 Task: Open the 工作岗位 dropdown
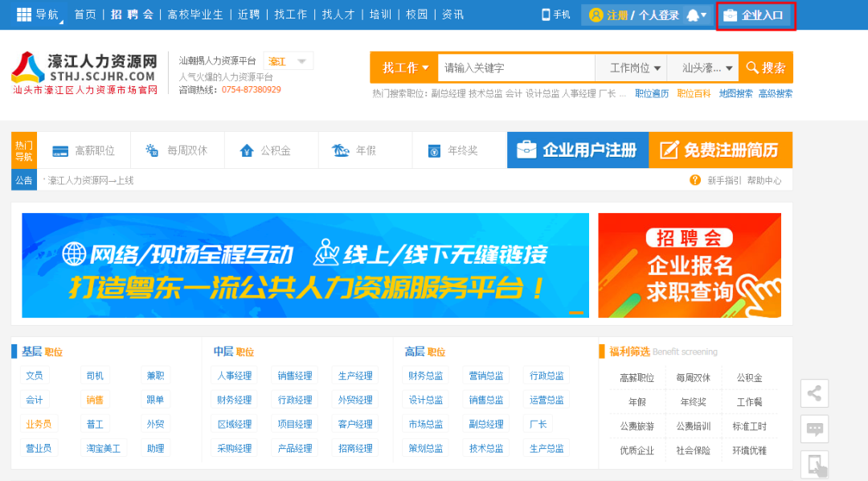pyautogui.click(x=635, y=68)
